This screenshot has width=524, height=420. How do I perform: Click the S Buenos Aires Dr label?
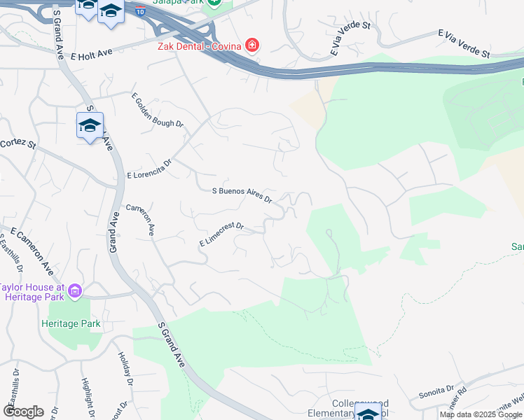click(x=242, y=195)
